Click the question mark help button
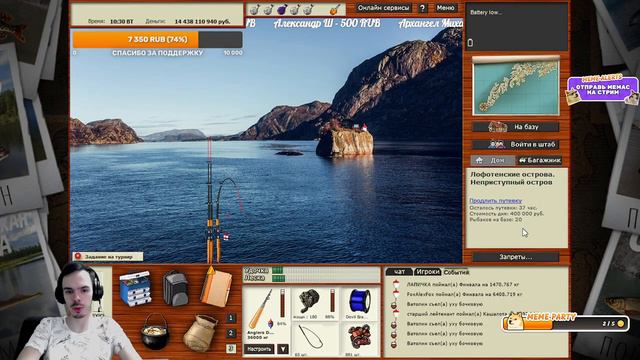The height and width of the screenshot is (360, 640). 422,8
